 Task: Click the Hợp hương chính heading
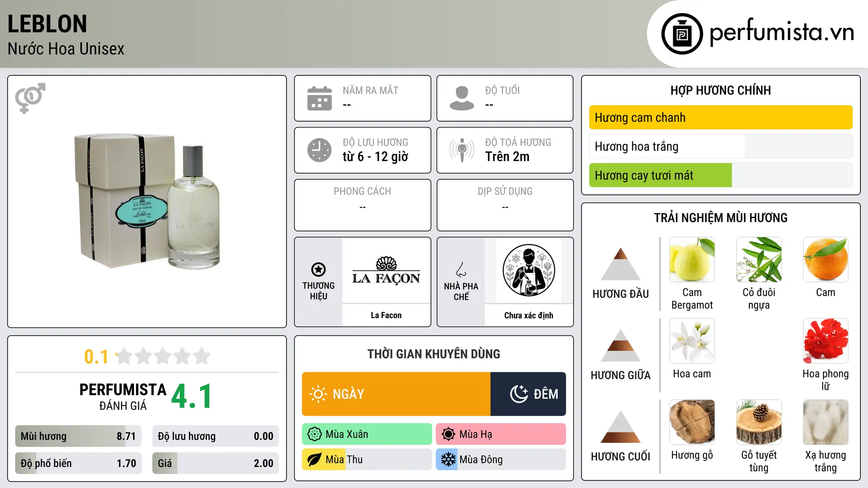coord(721,90)
